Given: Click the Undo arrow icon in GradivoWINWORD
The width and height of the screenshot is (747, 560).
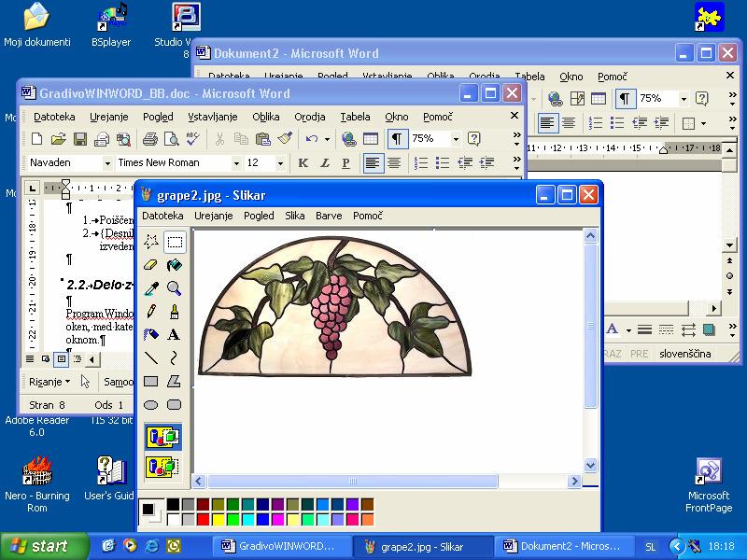Looking at the screenshot, I should click(x=312, y=138).
